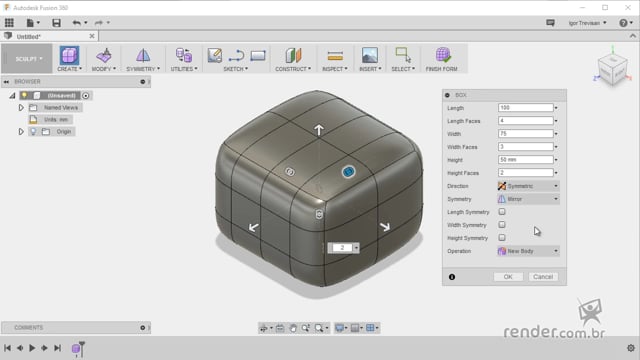Viewport: 640px width, 360px height.
Task: Open the Insert image icon
Action: pyautogui.click(x=370, y=55)
